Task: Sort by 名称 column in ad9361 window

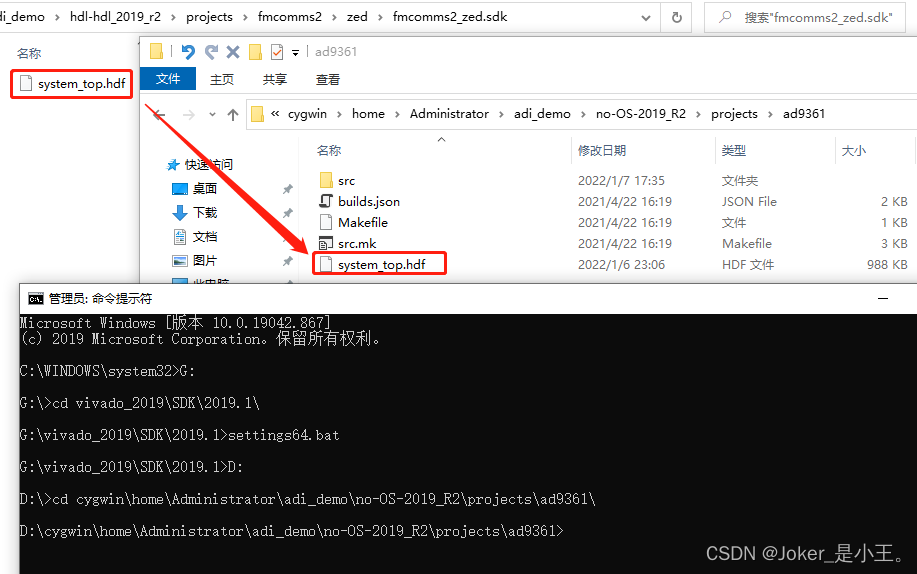Action: click(329, 151)
